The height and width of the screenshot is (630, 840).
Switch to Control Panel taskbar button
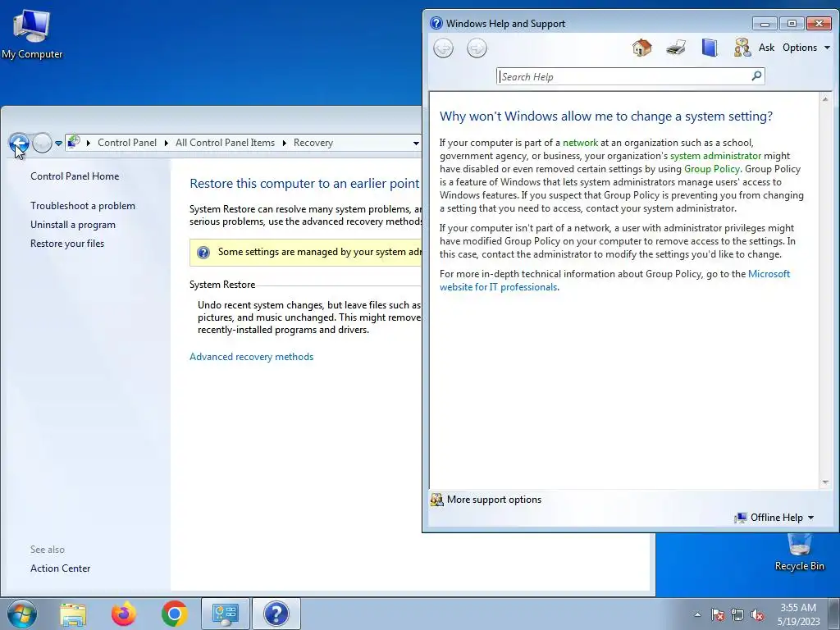pyautogui.click(x=225, y=614)
